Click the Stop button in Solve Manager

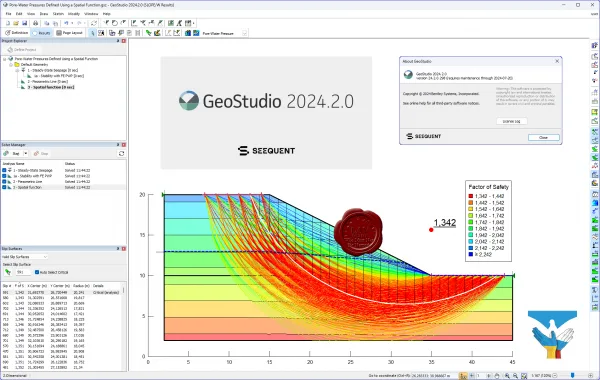(41, 153)
